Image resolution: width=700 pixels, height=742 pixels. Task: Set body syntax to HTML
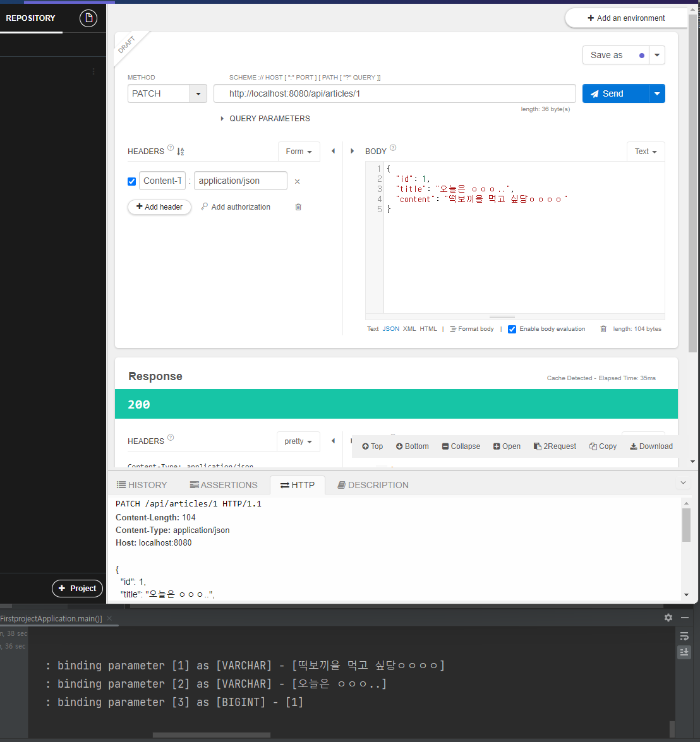(428, 329)
